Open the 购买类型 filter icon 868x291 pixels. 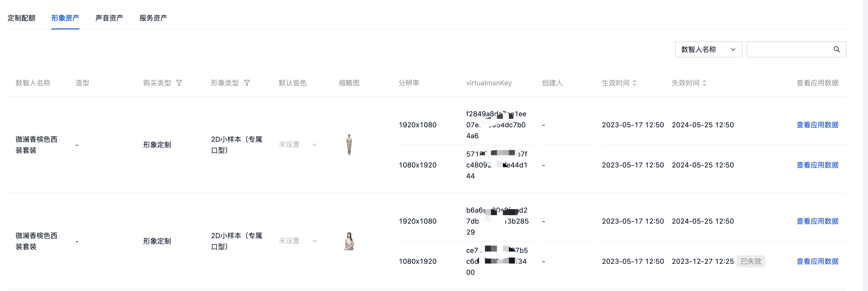point(179,83)
